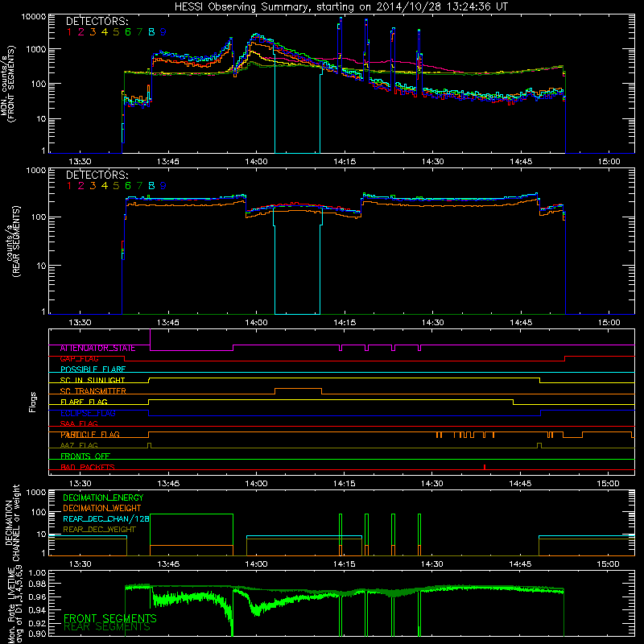The width and height of the screenshot is (644, 644).
Task: Click the HESSI Observing Summary title text
Action: 341,7
